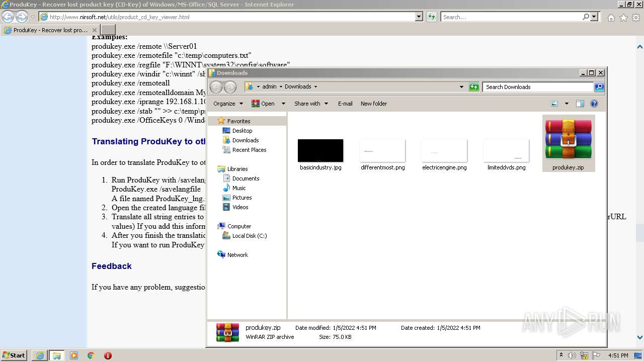Launch Chrome from the taskbar

pyautogui.click(x=91, y=355)
